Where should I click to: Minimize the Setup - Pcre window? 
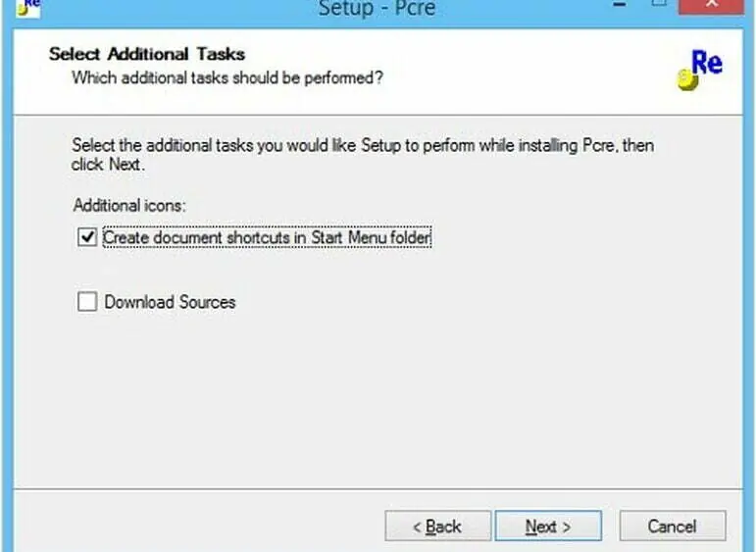click(620, 4)
